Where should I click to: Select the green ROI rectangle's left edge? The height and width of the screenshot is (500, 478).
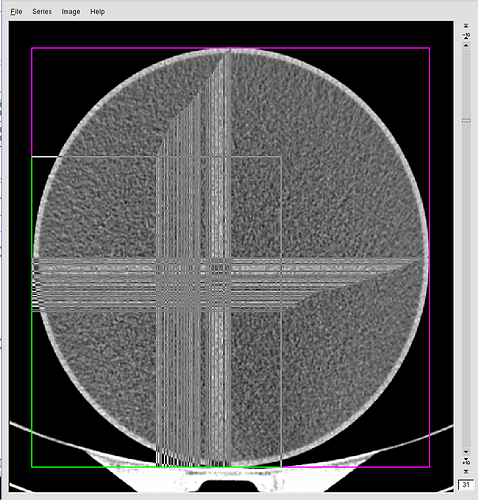32,312
